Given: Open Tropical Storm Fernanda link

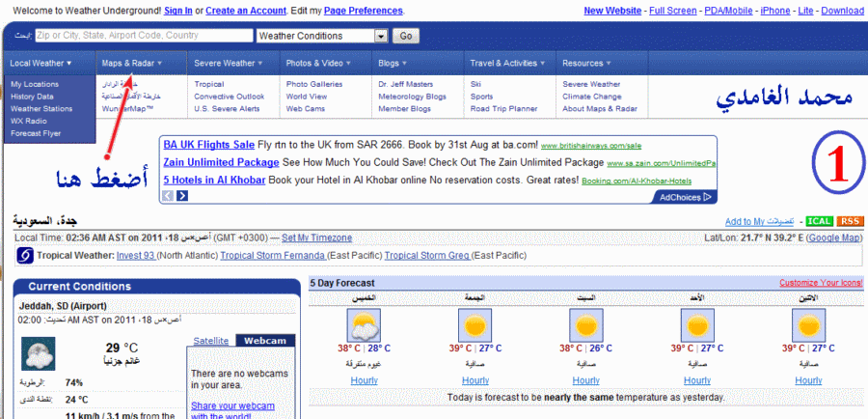Looking at the screenshot, I should coord(273,256).
